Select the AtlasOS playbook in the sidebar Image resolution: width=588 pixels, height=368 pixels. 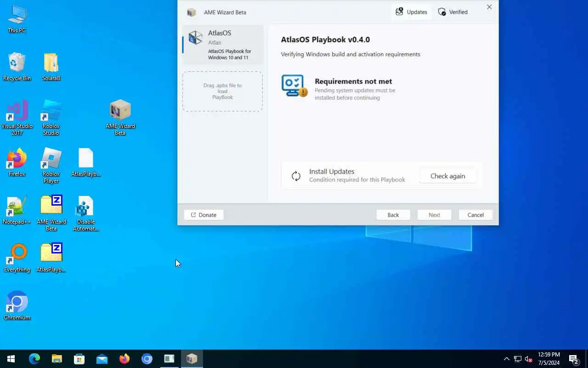[x=223, y=45]
